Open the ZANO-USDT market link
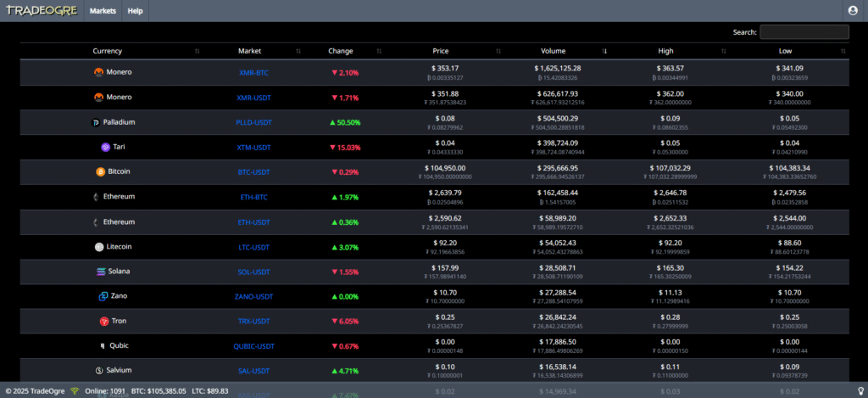The width and height of the screenshot is (868, 398). click(x=253, y=296)
